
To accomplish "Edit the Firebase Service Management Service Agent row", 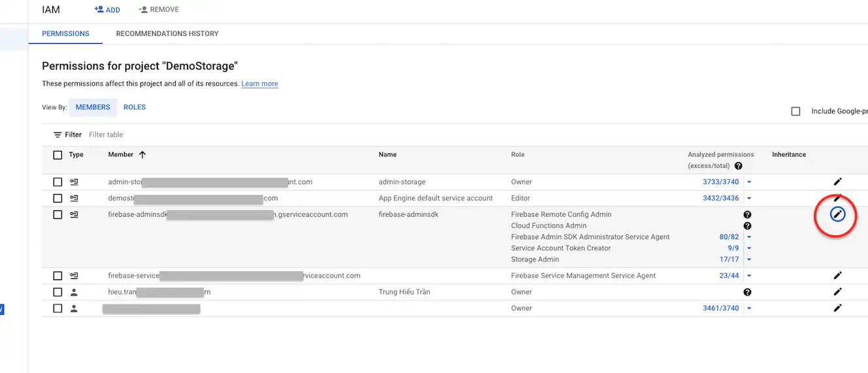I will pyautogui.click(x=837, y=276).
